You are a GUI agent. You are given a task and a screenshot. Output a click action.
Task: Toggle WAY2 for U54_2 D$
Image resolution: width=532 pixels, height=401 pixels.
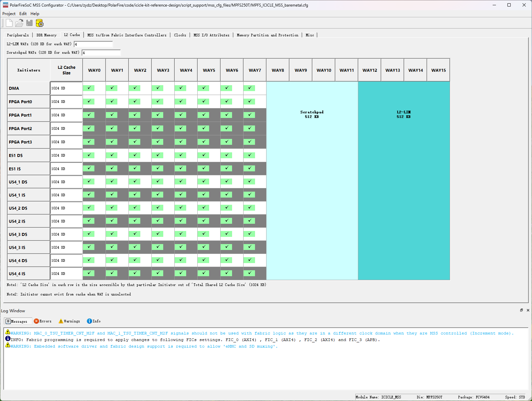[x=135, y=208]
